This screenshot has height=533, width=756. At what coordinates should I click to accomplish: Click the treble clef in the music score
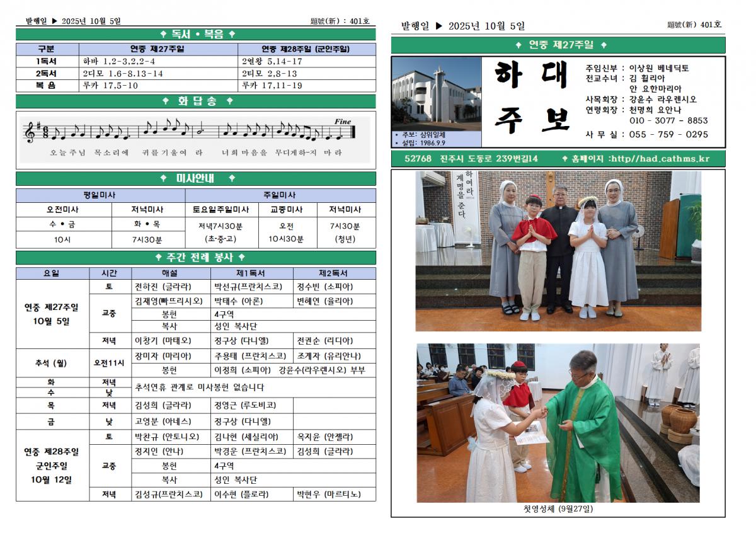pos(29,132)
